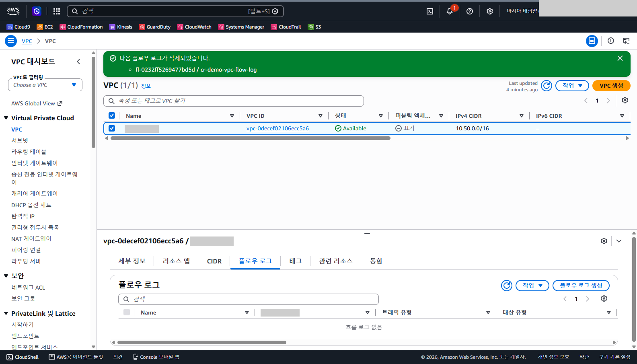The height and width of the screenshot is (364, 637).
Task: Refresh the flow logs list
Action: click(507, 286)
